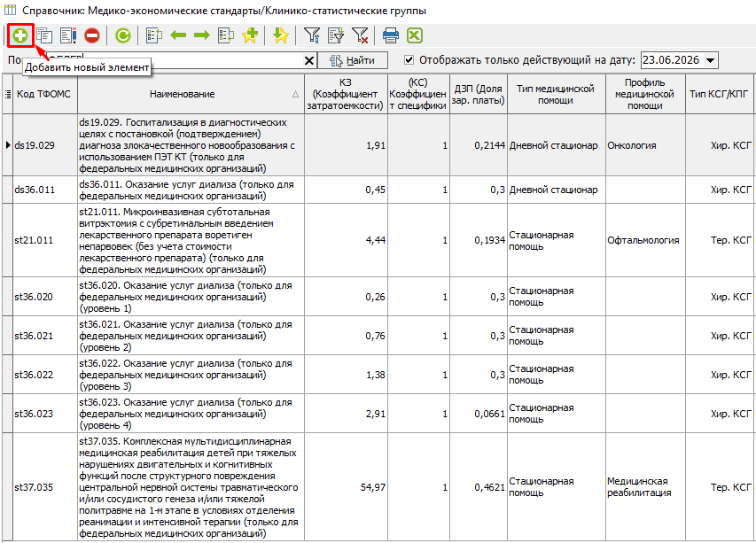
Task: Sort by the Код ТФОМС column header
Action: [44, 94]
